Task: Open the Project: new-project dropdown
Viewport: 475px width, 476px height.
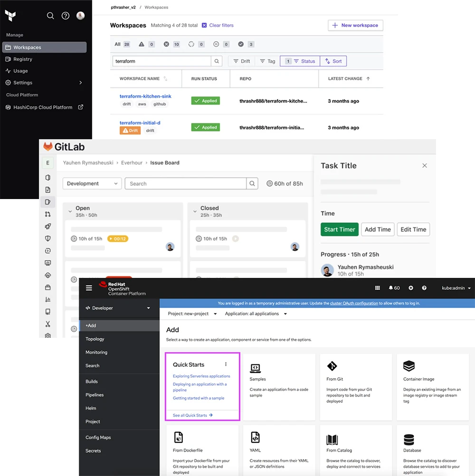Action: [x=192, y=314]
